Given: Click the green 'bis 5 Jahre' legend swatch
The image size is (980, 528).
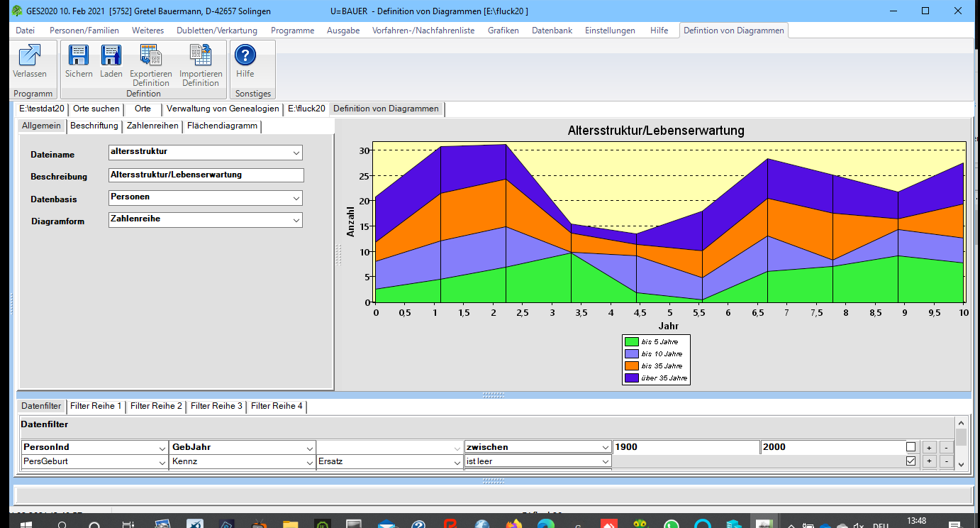Looking at the screenshot, I should pyautogui.click(x=631, y=342).
